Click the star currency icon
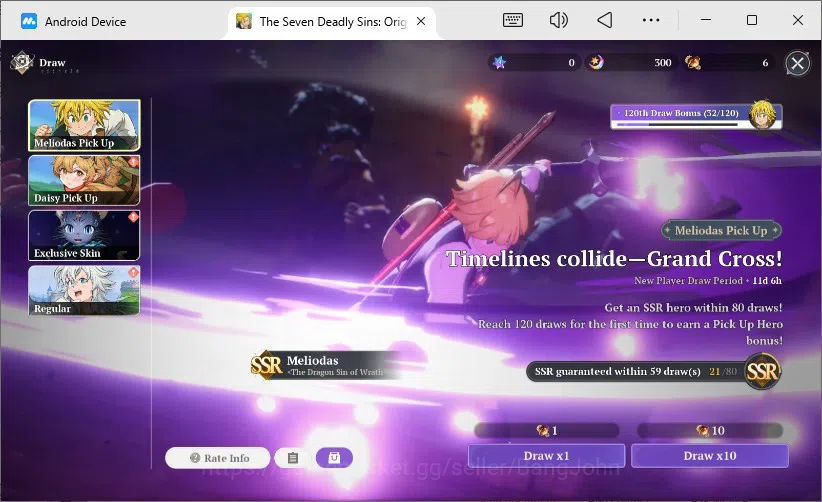 [x=499, y=63]
